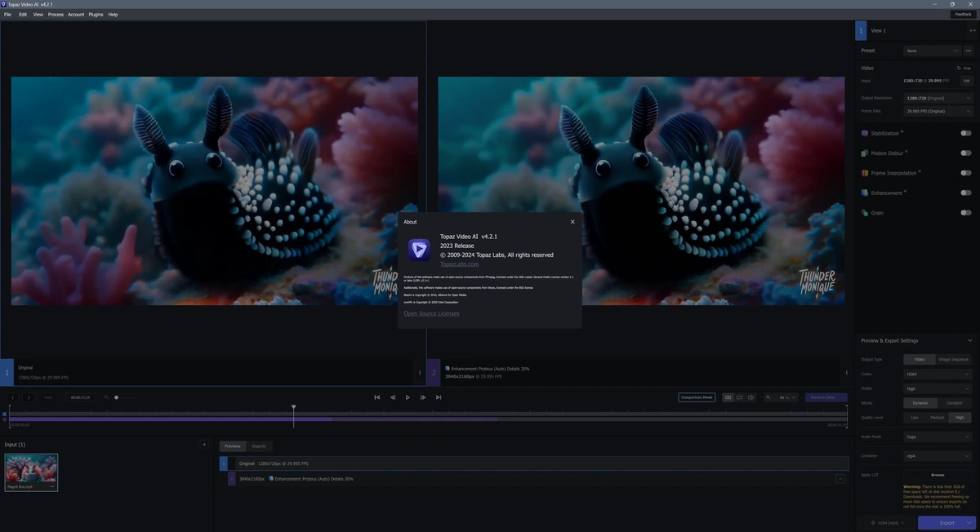The width and height of the screenshot is (980, 532).
Task: Set quality level to High
Action: (x=960, y=418)
